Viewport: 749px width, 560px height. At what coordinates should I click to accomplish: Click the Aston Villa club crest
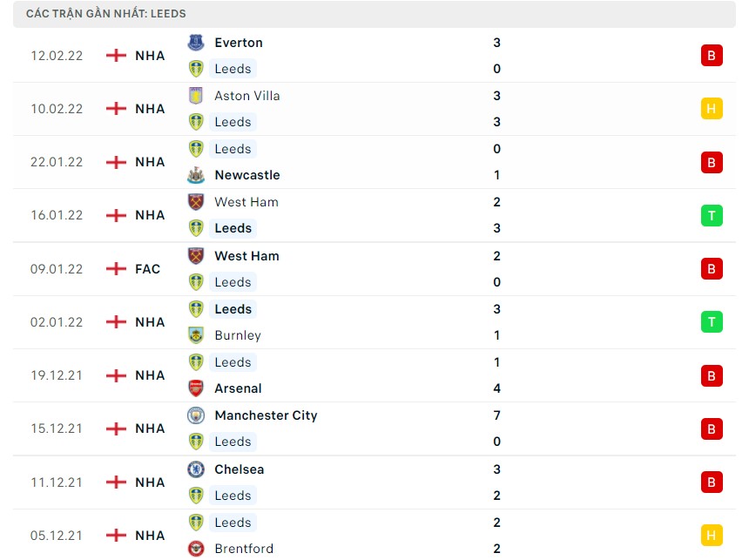click(x=196, y=96)
